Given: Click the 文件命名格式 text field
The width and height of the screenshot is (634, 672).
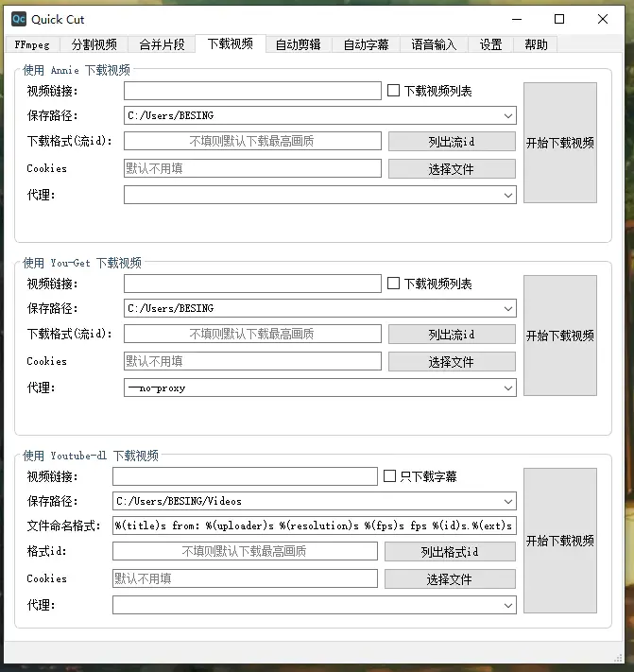Looking at the screenshot, I should [x=314, y=526].
